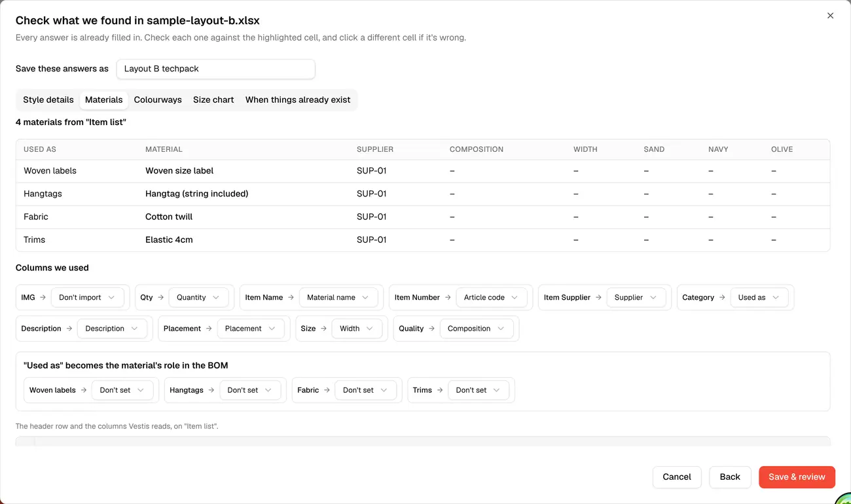Click 'Trims' in the materials table
The image size is (851, 504).
(35, 240)
